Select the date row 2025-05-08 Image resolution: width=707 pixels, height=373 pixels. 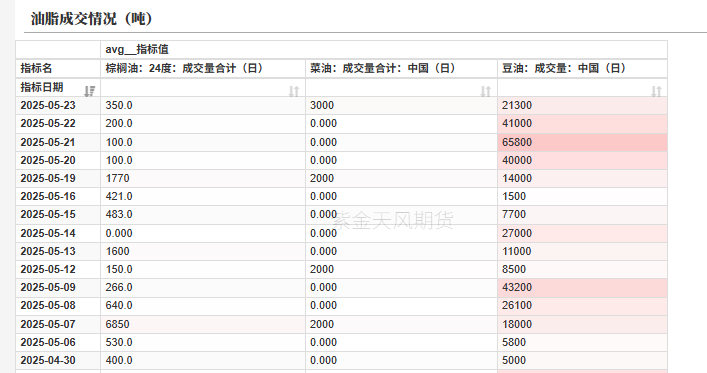[58, 306]
